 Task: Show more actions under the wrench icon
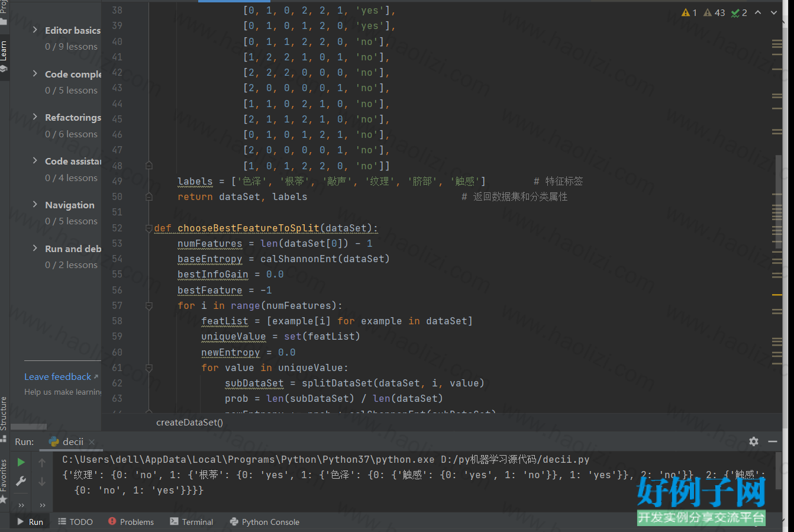point(21,505)
